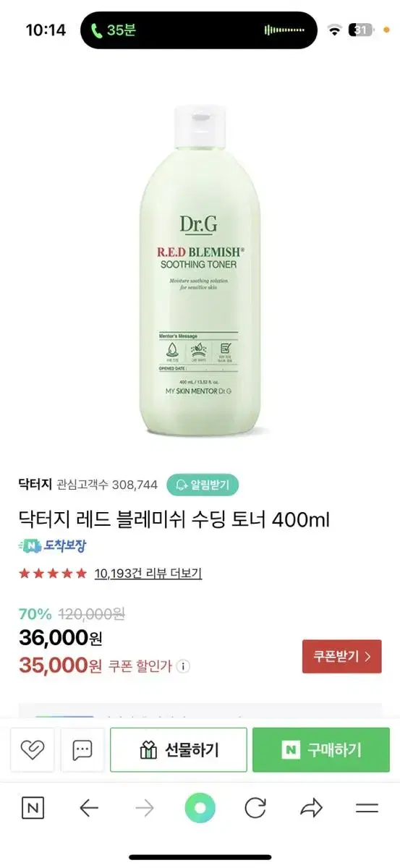The image size is (400, 868).
Task: Open the 닥터지 brand store link
Action: pyautogui.click(x=34, y=485)
